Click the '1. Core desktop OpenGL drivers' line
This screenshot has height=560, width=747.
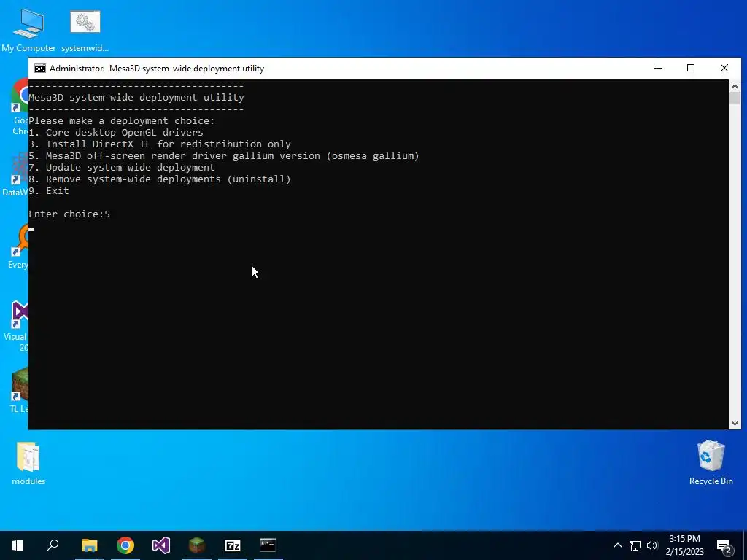point(116,133)
